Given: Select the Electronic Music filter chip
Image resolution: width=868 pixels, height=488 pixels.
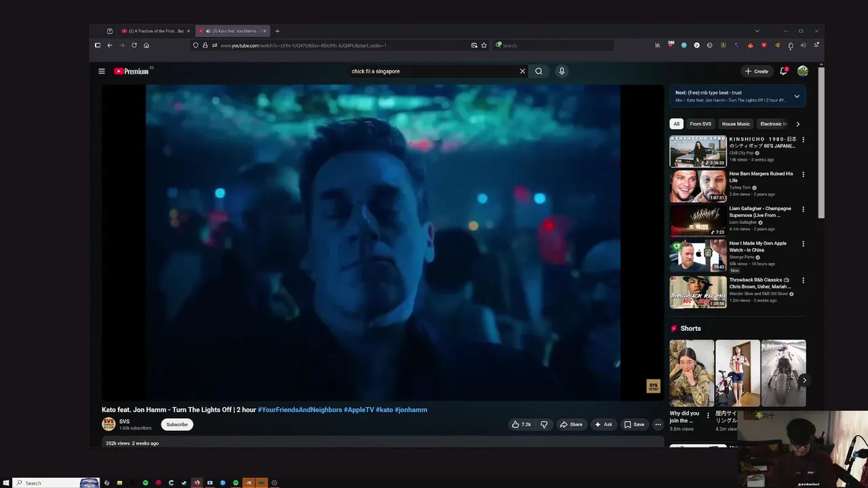Looking at the screenshot, I should [773, 124].
